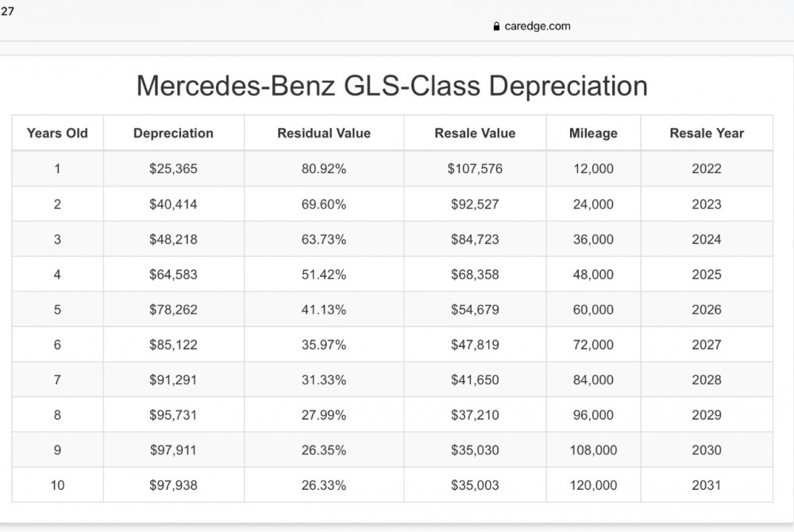Viewport: 794px width, 532px height.
Task: Tap the caredge.com address bar
Action: (537, 26)
